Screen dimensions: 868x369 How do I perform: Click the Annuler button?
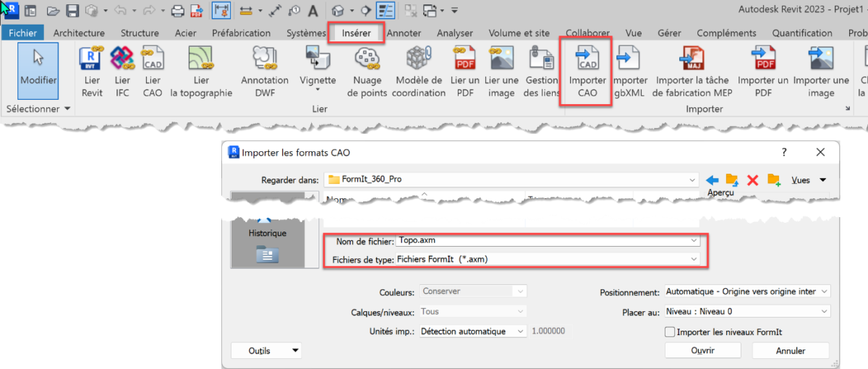pyautogui.click(x=790, y=350)
